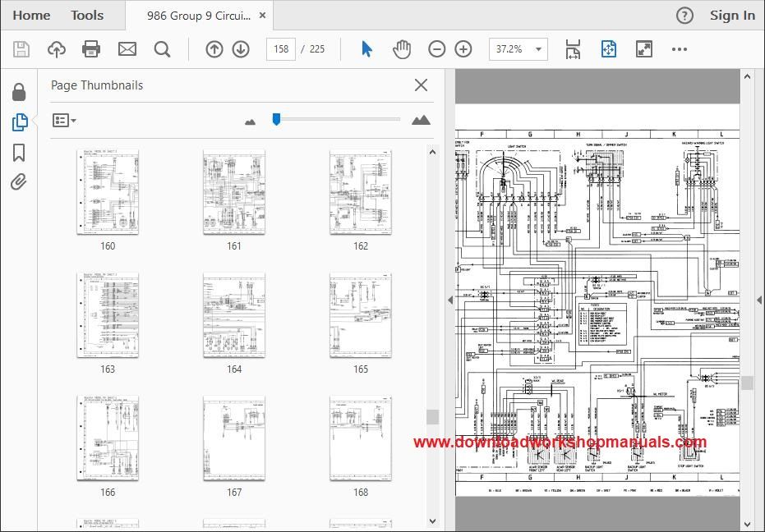Select page 161 thumbnail
The width and height of the screenshot is (765, 532).
(x=234, y=191)
